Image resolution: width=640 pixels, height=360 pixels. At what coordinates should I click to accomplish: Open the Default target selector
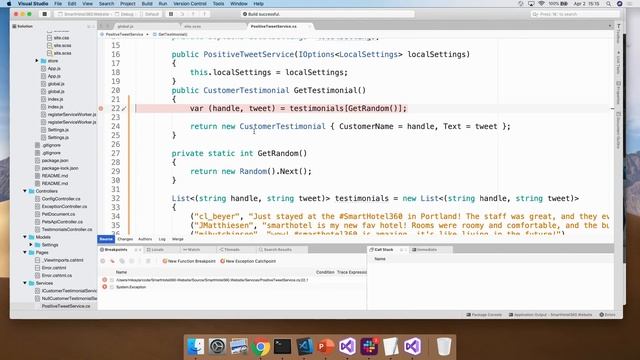pos(149,14)
